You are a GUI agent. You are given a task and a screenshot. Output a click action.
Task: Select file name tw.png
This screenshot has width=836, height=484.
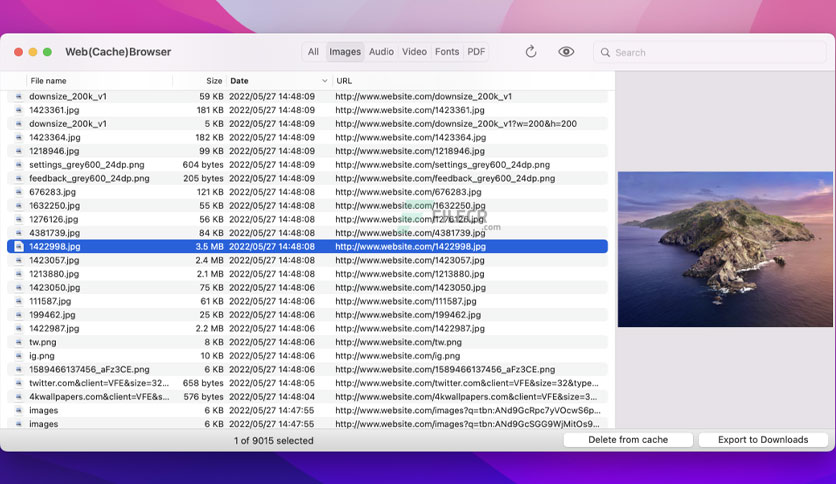[x=43, y=342]
